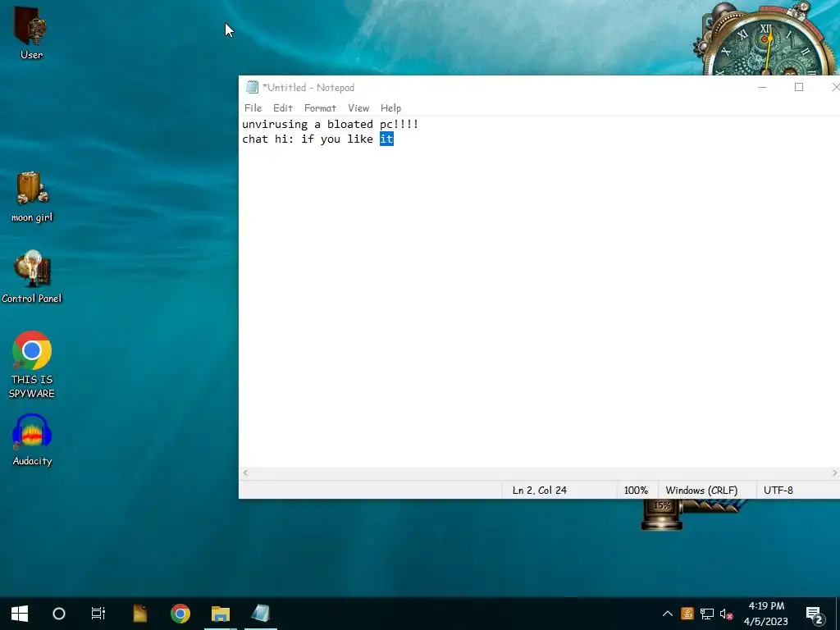Open Task View on the taskbar

(x=98, y=614)
